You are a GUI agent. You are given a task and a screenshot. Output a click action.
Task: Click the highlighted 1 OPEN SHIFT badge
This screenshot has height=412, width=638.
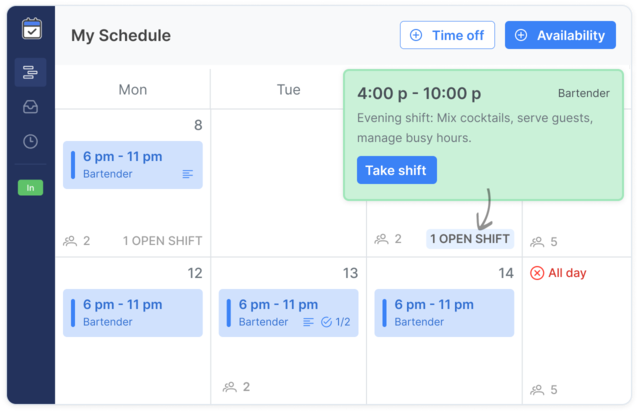coord(470,239)
